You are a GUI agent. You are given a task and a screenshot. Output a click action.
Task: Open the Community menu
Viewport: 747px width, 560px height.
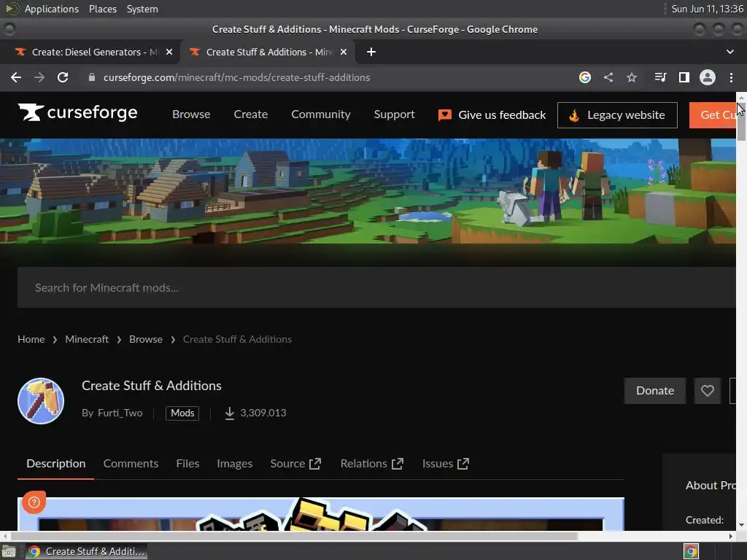321,114
